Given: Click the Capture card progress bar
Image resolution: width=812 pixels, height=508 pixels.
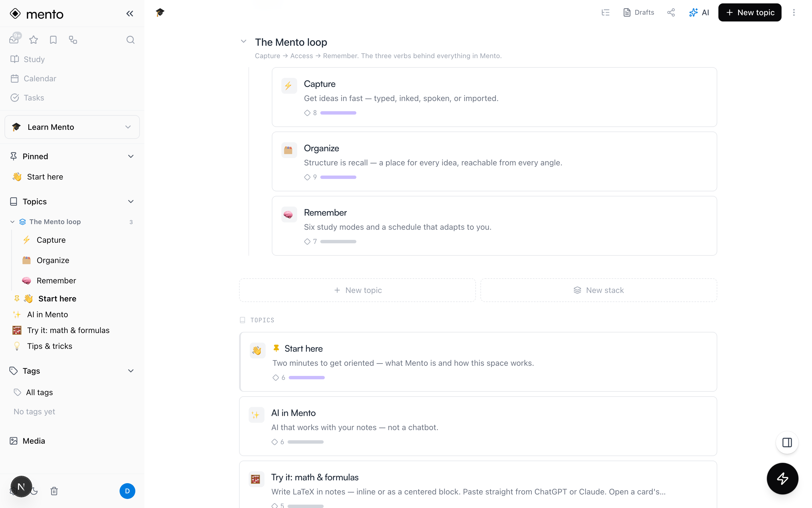Looking at the screenshot, I should (x=338, y=113).
